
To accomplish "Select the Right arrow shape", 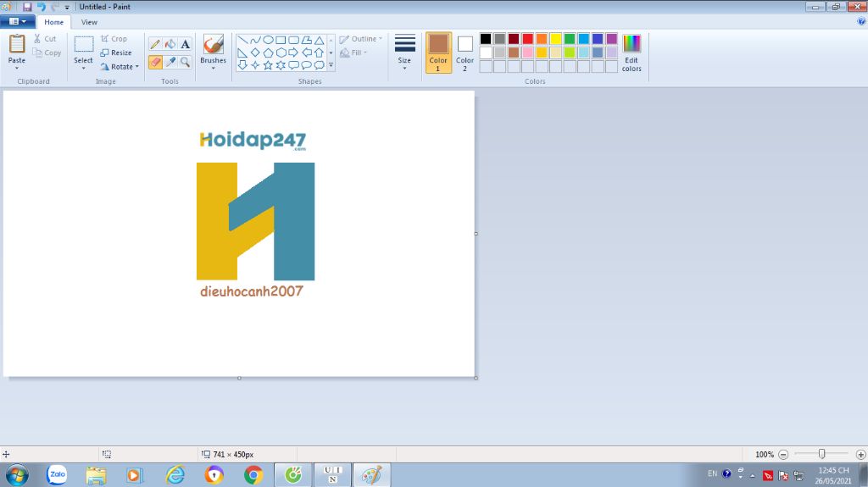I will [x=293, y=53].
